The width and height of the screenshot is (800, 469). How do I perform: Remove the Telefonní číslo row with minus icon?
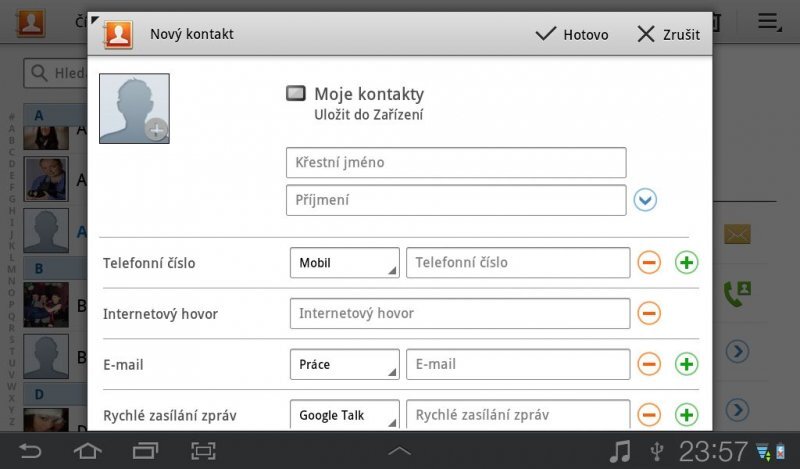click(649, 263)
